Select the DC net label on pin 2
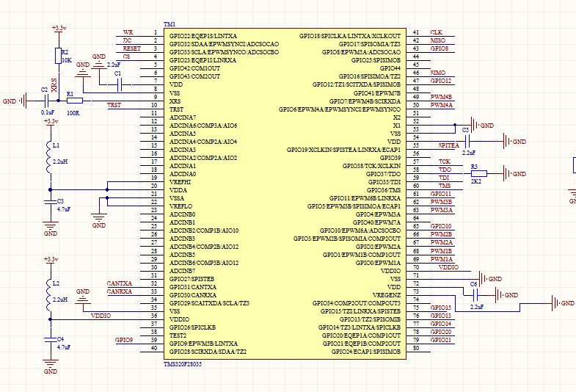The height and width of the screenshot is (392, 576). [127, 40]
